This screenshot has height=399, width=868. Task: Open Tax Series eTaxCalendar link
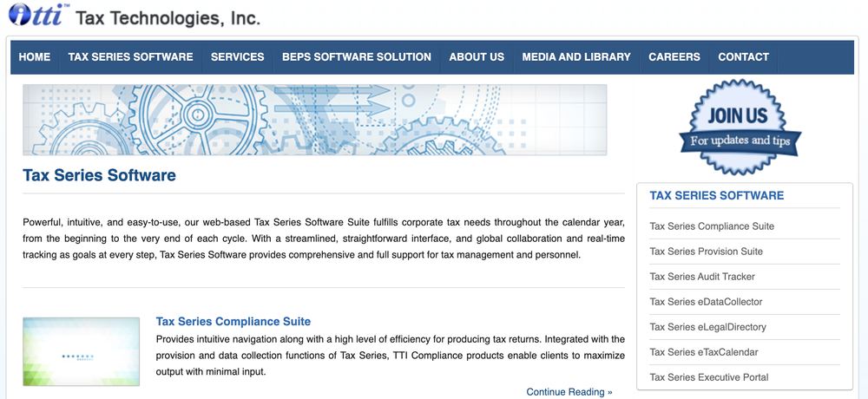(704, 352)
